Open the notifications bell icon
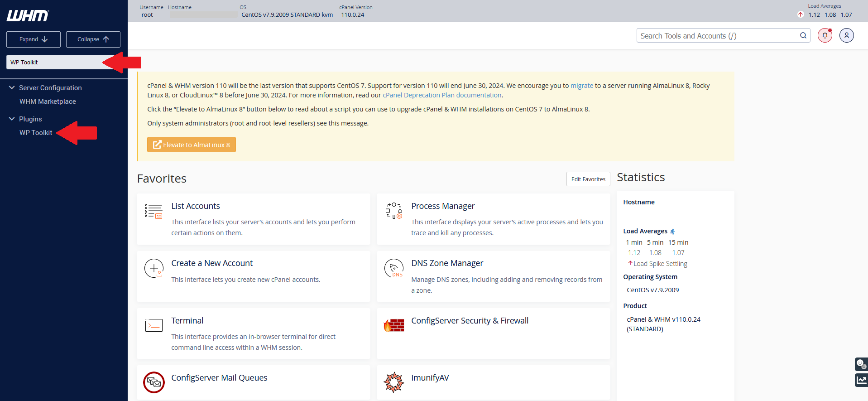This screenshot has height=401, width=868. coord(825,35)
